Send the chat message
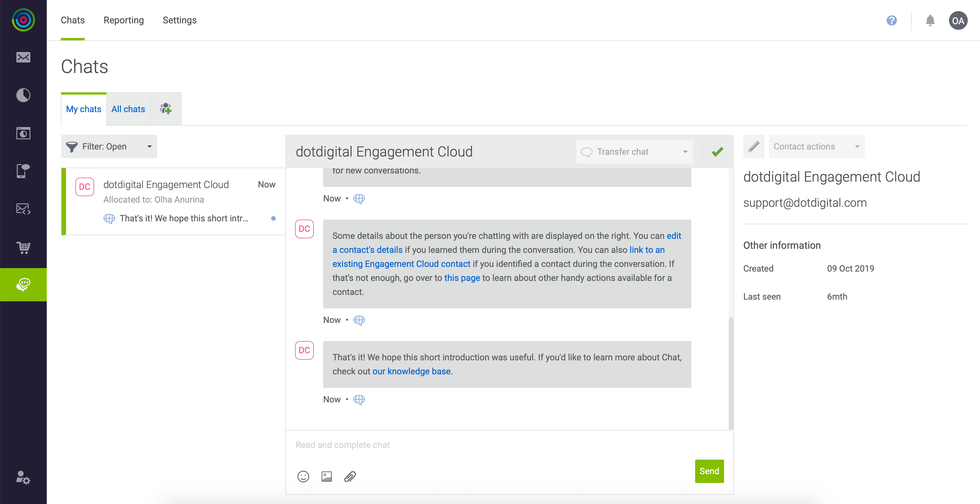980x504 pixels. click(709, 471)
